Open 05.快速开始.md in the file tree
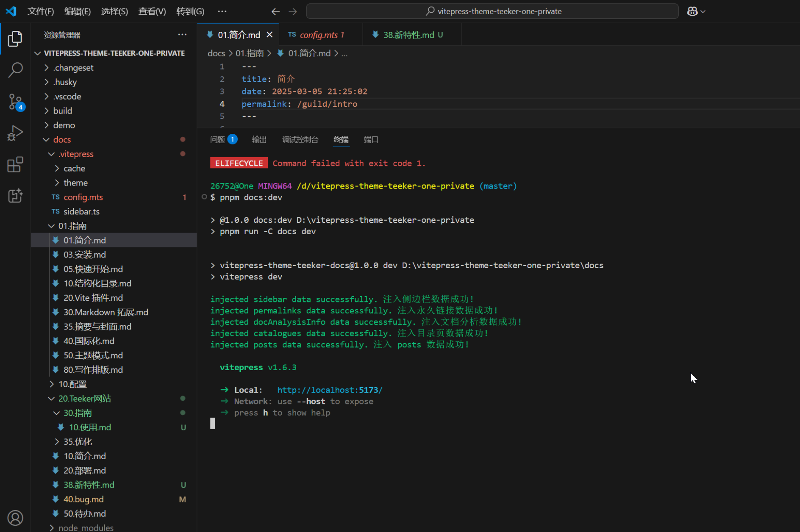This screenshot has height=532, width=800. coord(114,269)
